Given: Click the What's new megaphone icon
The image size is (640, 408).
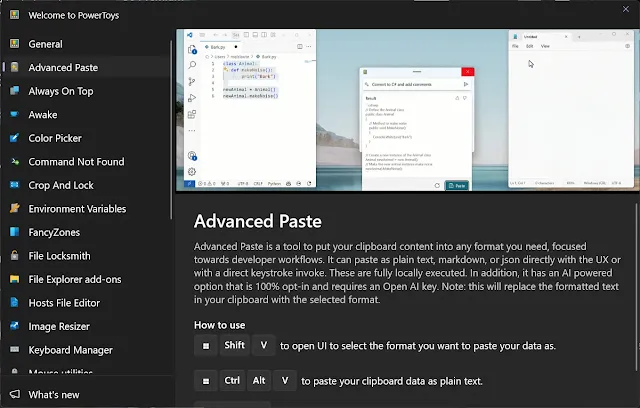Looking at the screenshot, I should tap(15, 394).
